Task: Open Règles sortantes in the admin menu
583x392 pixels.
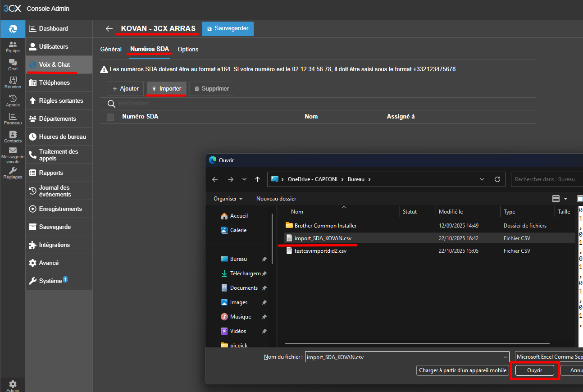Action: [x=59, y=101]
